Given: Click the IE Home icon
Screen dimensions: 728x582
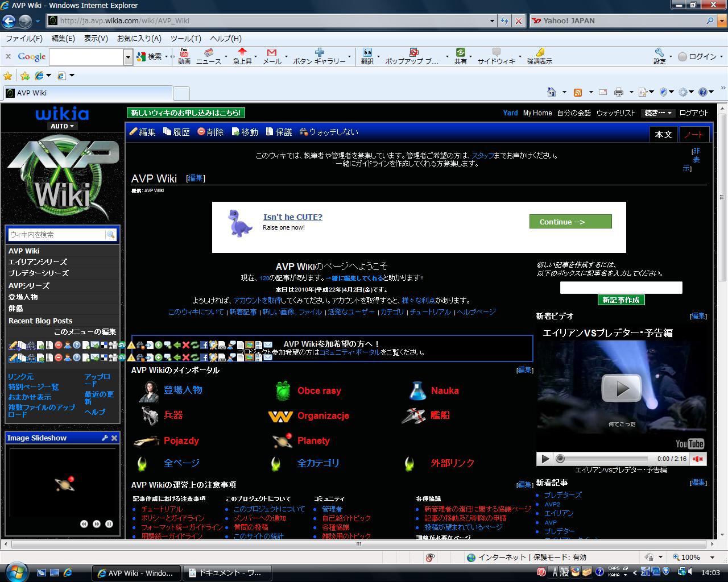Looking at the screenshot, I should [x=551, y=92].
